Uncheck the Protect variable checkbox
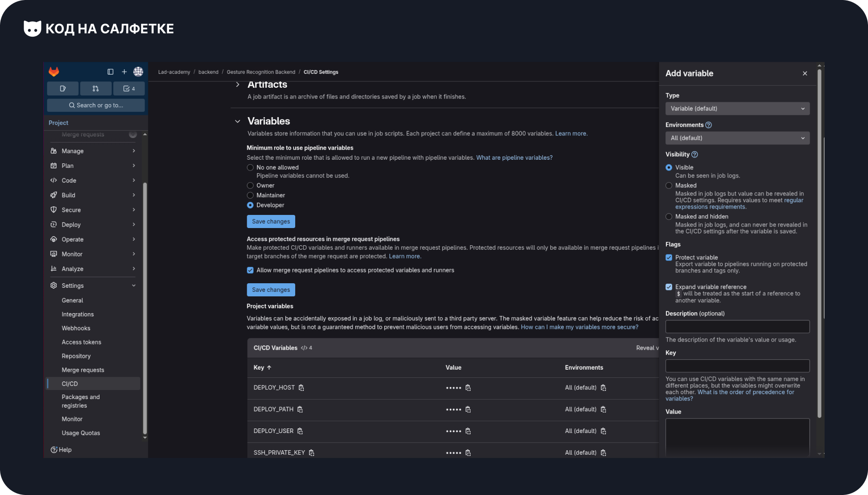 669,257
